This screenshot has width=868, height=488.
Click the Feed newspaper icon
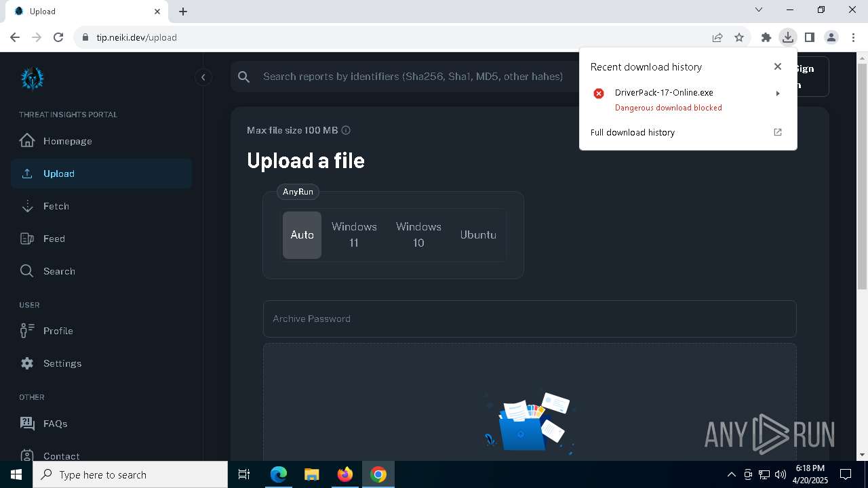point(27,239)
